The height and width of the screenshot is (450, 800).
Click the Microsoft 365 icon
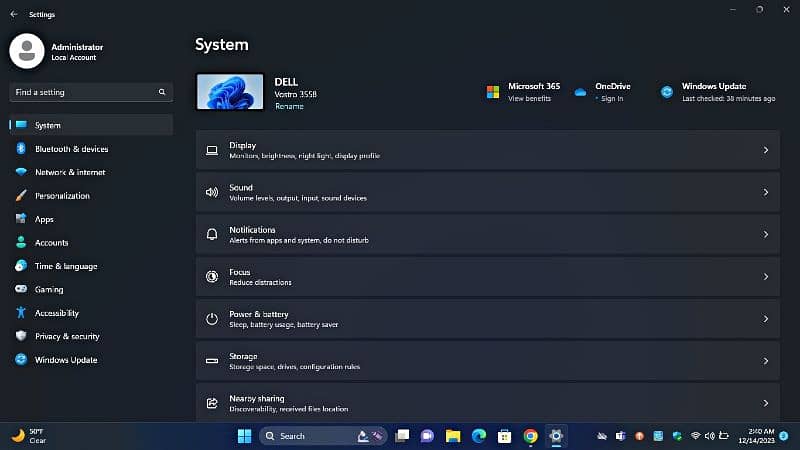(493, 92)
